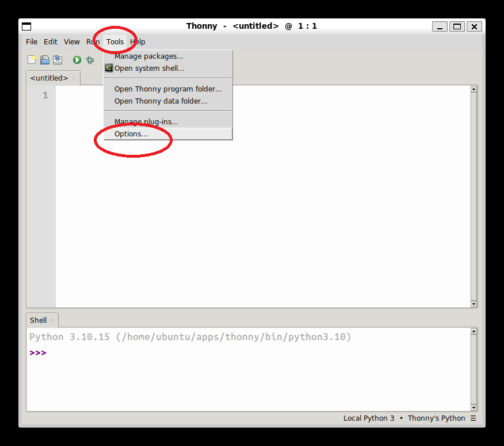Click the Open file toolbar icon
504x446 pixels.
click(x=45, y=60)
